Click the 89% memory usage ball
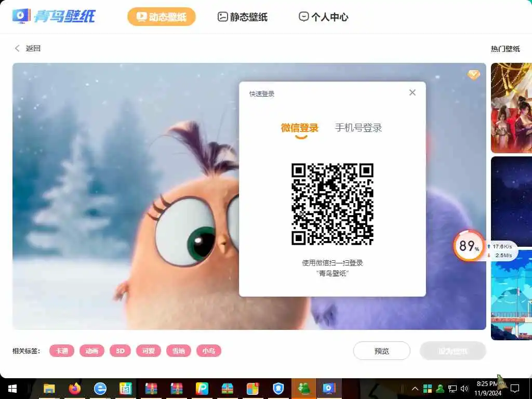The image size is (532, 399). tap(469, 246)
